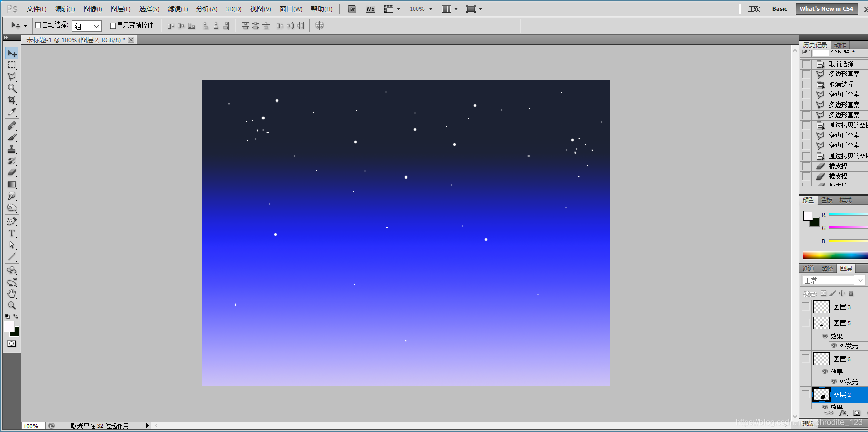Open blend mode 正常 dropdown
Image resolution: width=868 pixels, height=432 pixels.
coord(833,281)
